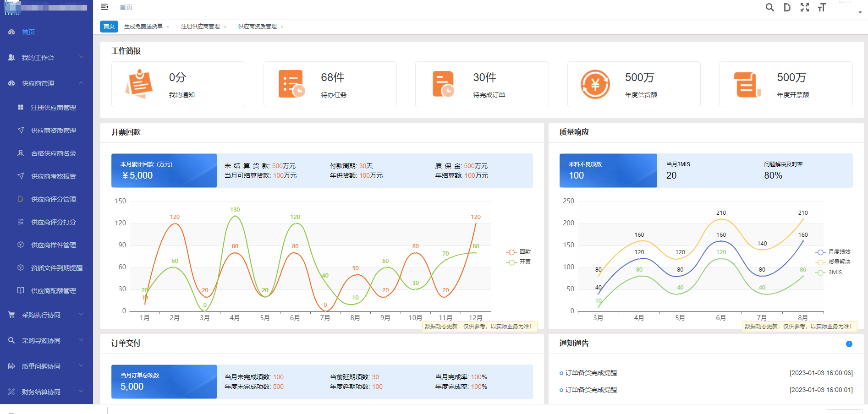This screenshot has width=868, height=414.
Task: Close the 供应商资质管理 tab
Action: point(282,27)
